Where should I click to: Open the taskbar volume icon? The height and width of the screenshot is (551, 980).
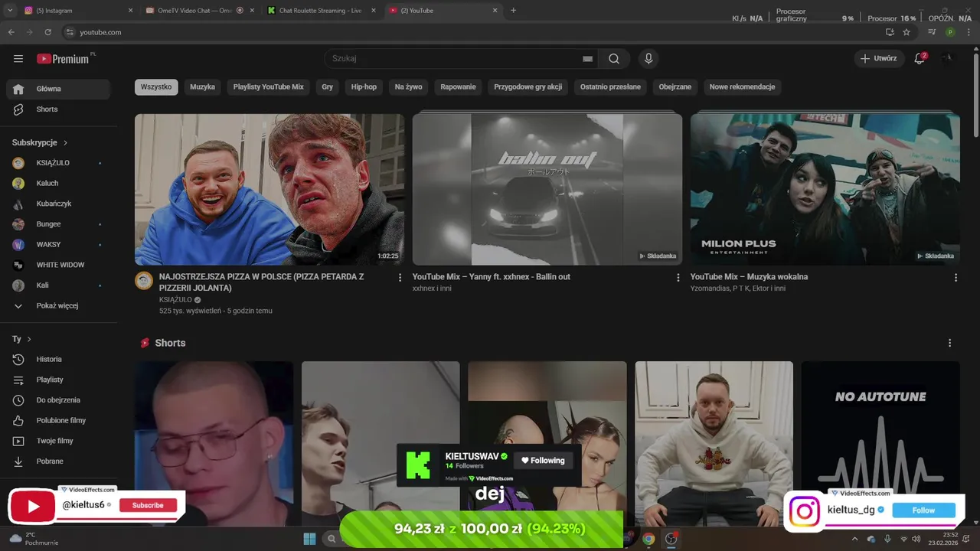[916, 539]
